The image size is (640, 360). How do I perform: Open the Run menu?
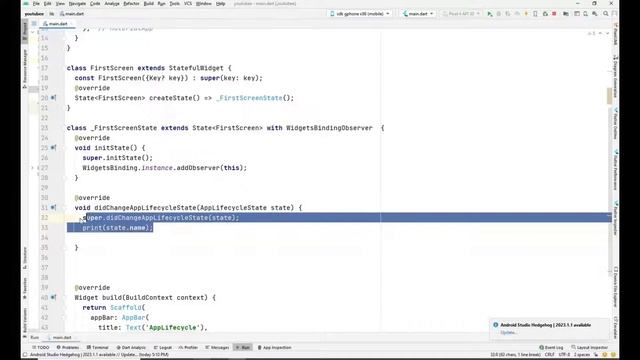(x=161, y=4)
